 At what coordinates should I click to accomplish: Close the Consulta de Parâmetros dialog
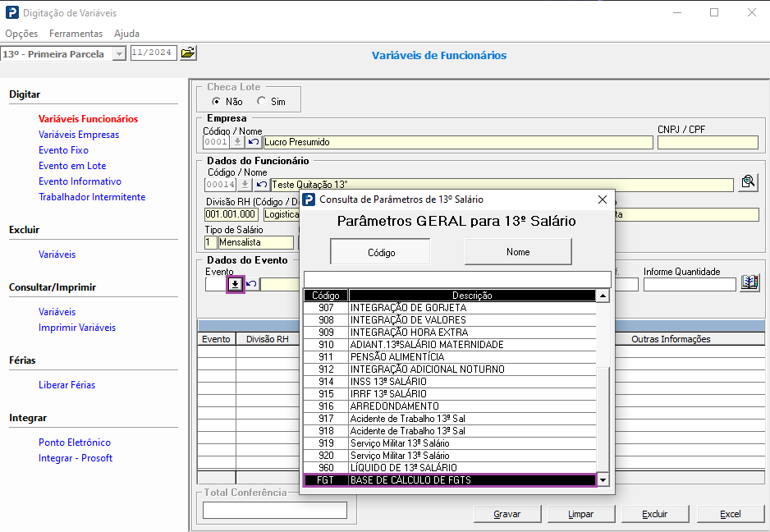pyautogui.click(x=603, y=199)
